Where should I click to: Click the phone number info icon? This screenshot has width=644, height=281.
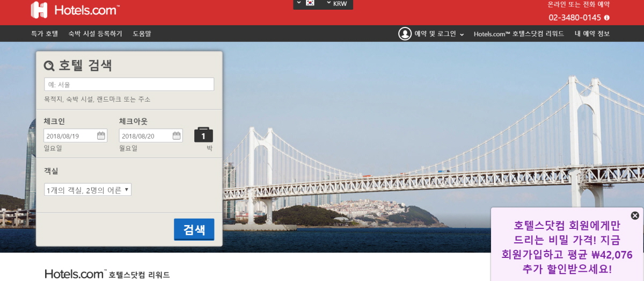pos(607,17)
